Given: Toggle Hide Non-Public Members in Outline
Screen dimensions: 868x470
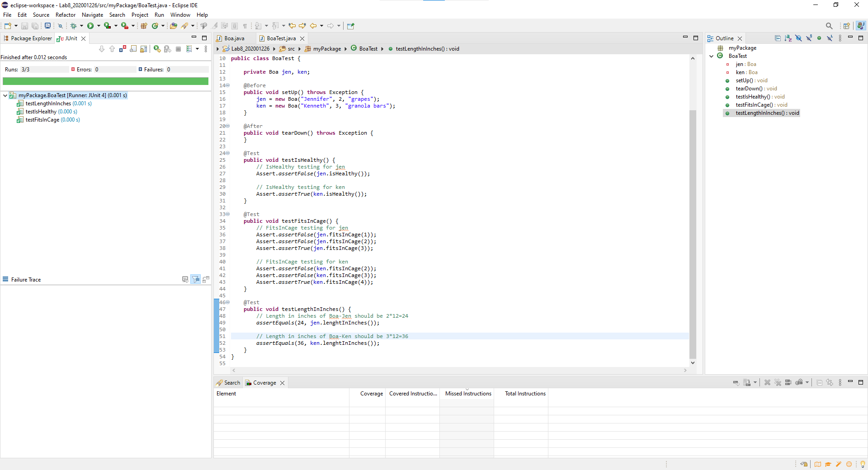Looking at the screenshot, I should 819,38.
